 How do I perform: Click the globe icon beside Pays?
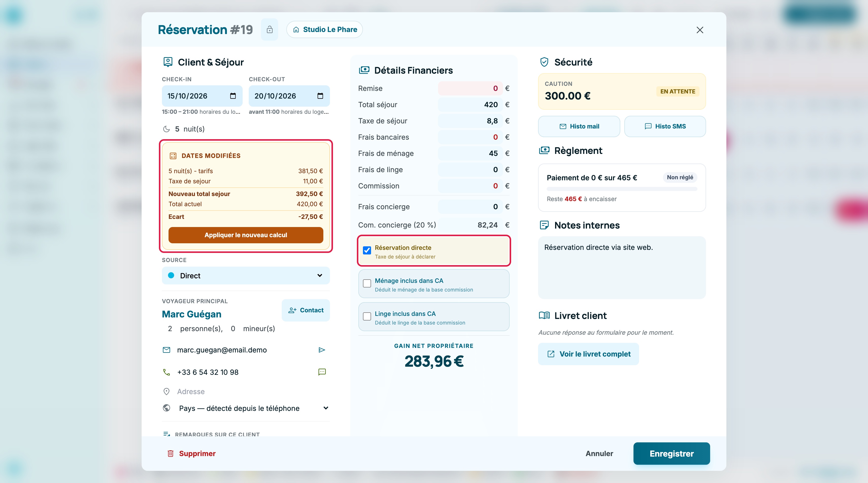[166, 408]
